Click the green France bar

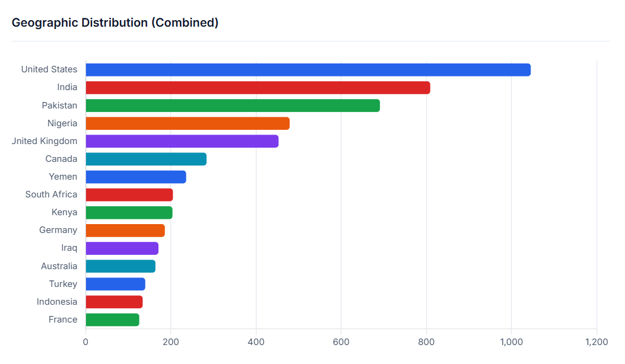point(112,320)
